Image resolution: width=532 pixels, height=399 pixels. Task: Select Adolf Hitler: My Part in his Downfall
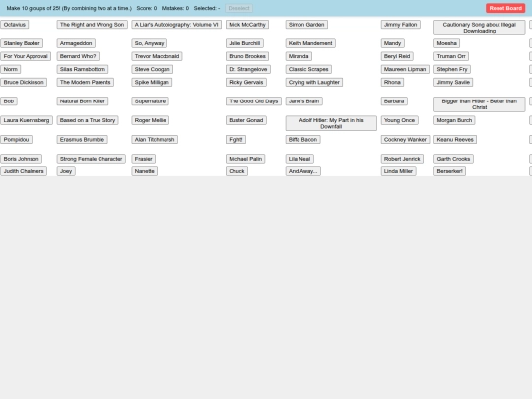tap(331, 123)
